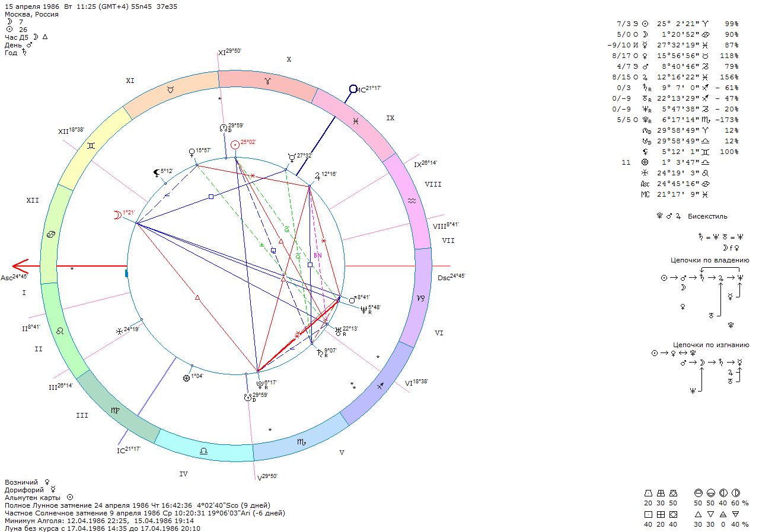Image resolution: width=759 pixels, height=532 pixels.
Task: Select Jupiter glyph labeled 12°16' in the wheel
Action: click(x=318, y=176)
